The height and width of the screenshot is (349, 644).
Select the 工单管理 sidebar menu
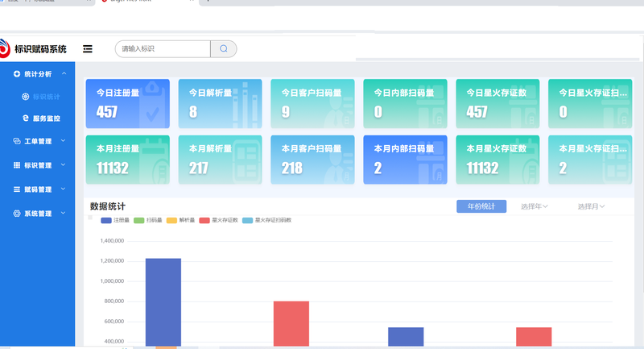(x=37, y=141)
